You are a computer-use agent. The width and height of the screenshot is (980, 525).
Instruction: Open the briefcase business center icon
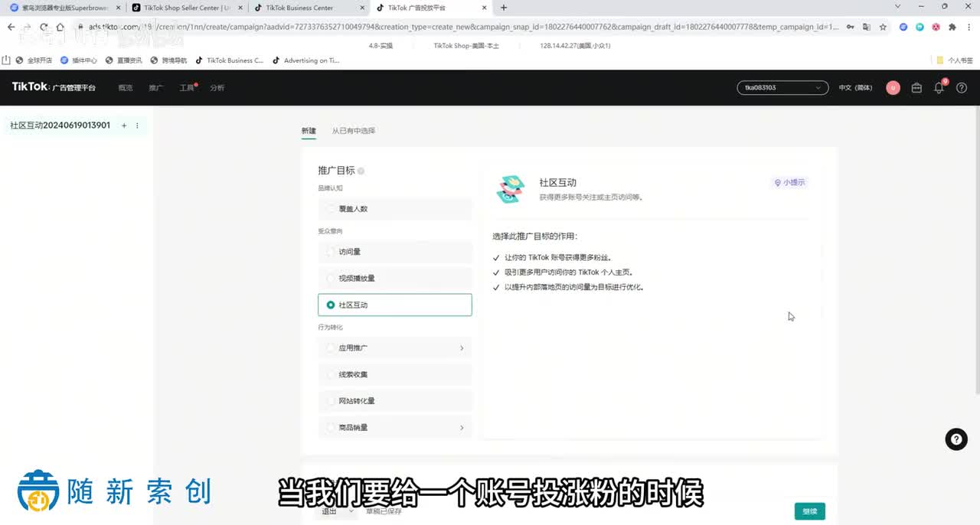pyautogui.click(x=916, y=88)
